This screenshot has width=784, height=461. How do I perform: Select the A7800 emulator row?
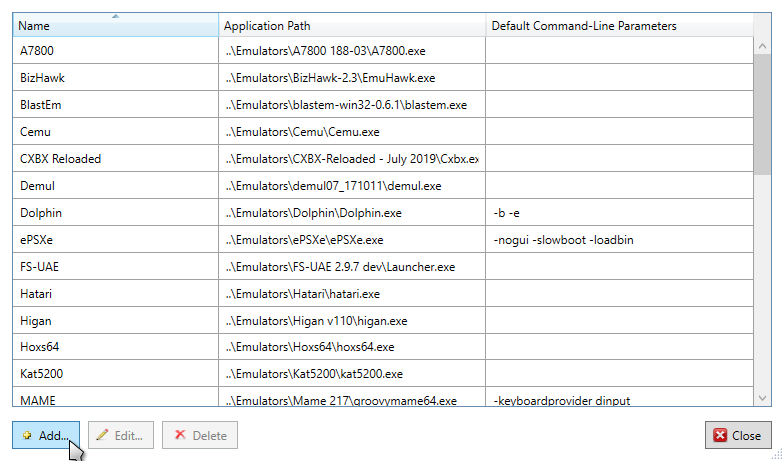click(x=383, y=50)
